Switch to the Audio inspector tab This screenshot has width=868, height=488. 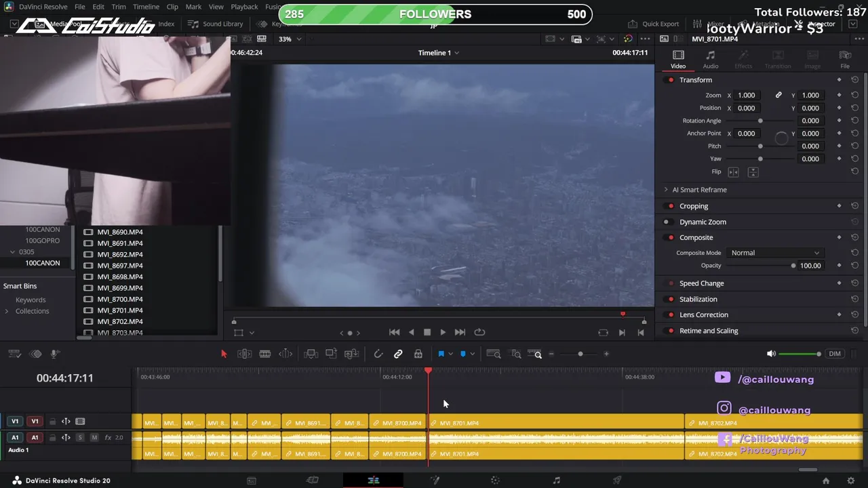click(x=710, y=59)
